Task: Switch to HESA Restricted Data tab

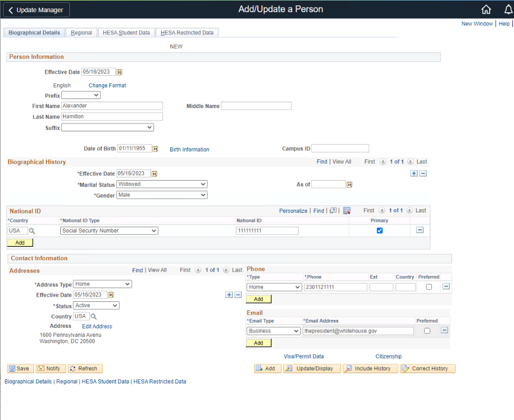Action: [187, 33]
